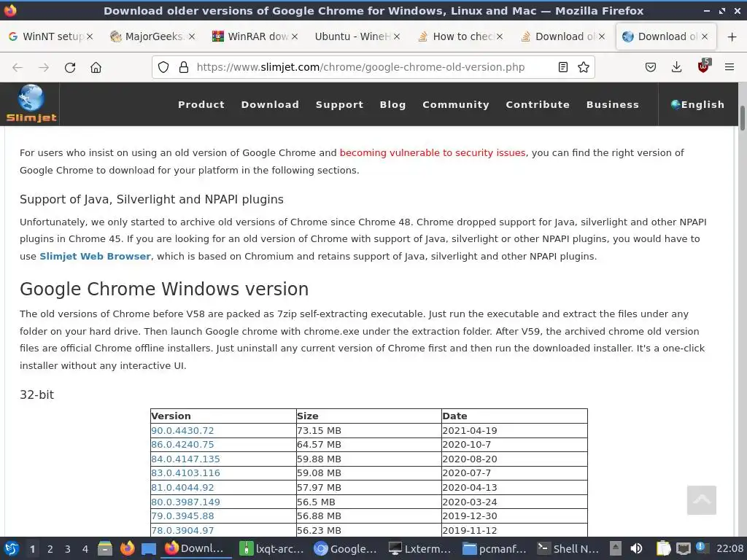The width and height of the screenshot is (747, 560).
Task: Switch to virtual desktop 4
Action: coord(85,549)
